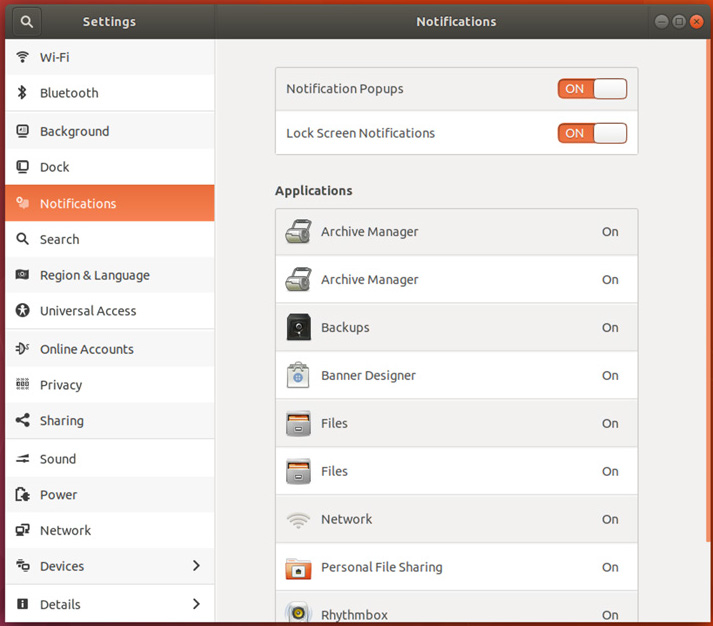Click the search magnifier button in the header

(27, 21)
